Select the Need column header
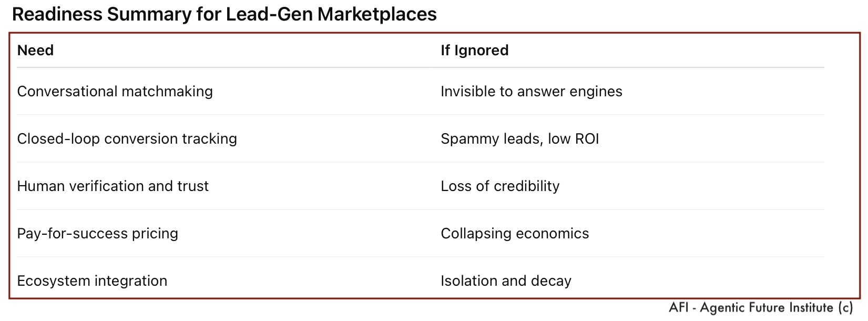 click(35, 51)
